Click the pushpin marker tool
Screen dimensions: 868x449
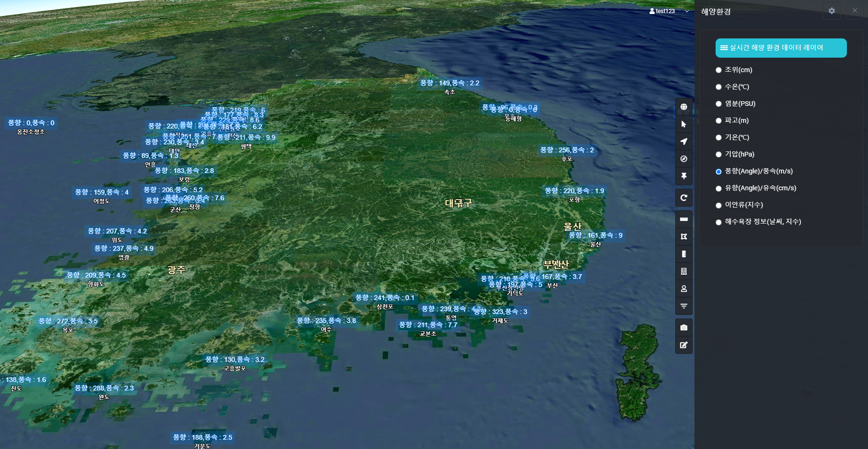(684, 176)
